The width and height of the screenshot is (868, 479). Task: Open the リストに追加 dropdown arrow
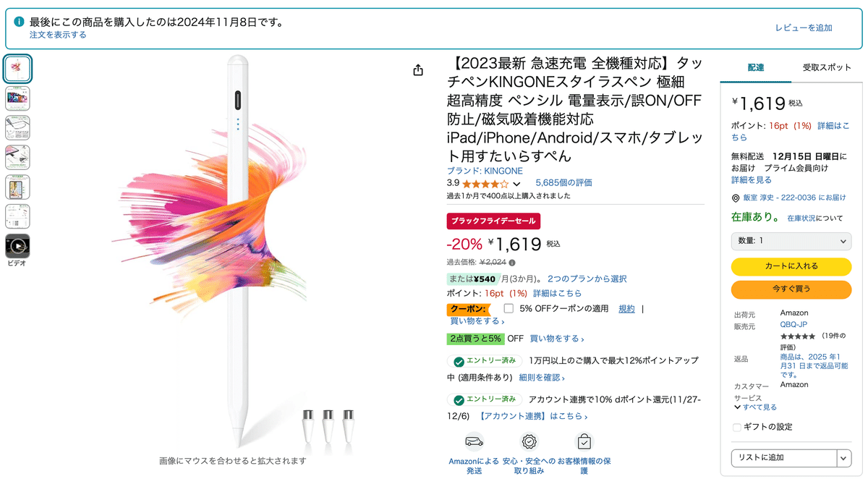point(843,458)
